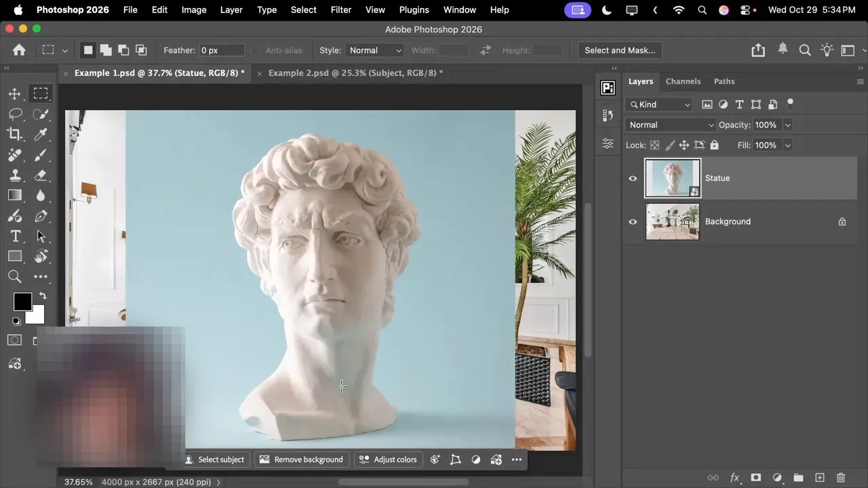Open the Pen tool
The image size is (868, 488).
pyautogui.click(x=41, y=216)
